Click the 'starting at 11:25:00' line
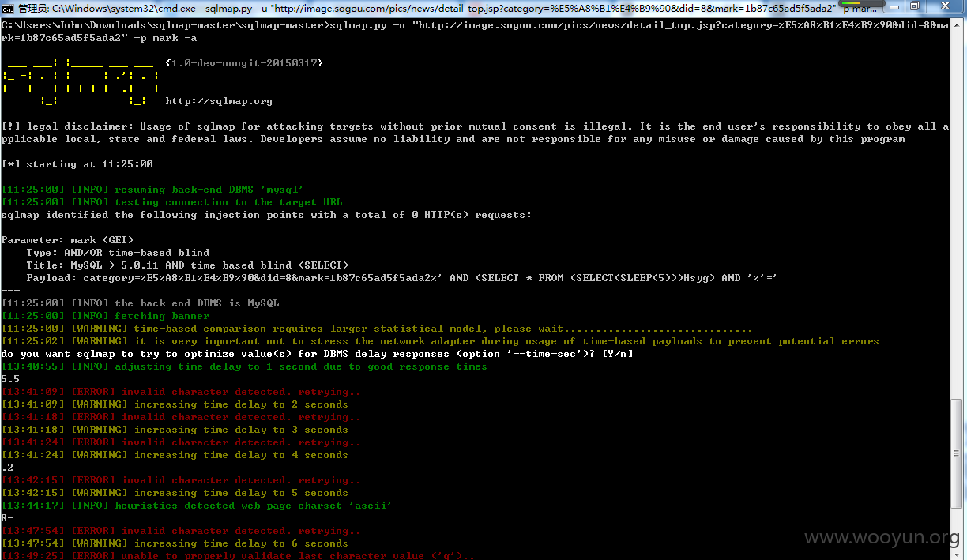 [77, 164]
